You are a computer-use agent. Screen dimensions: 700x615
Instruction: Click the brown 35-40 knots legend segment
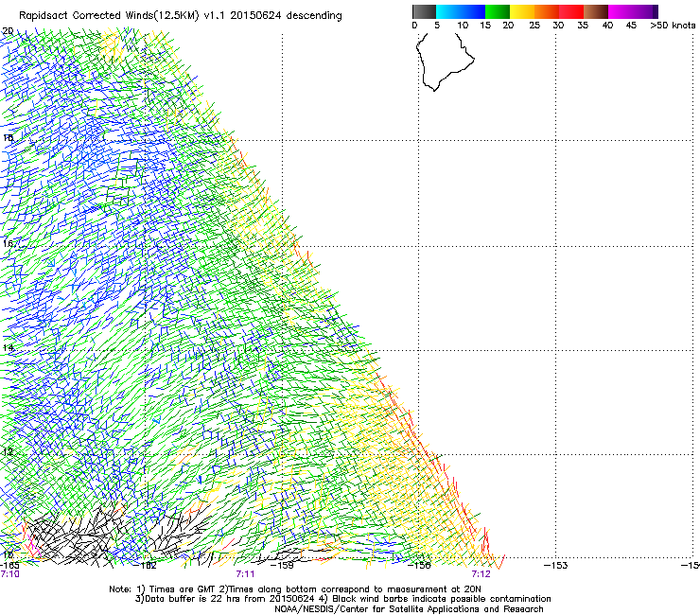(596, 11)
